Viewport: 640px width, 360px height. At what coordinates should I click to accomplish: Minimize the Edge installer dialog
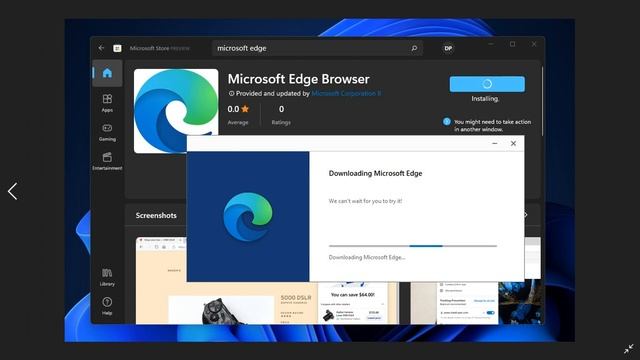[x=495, y=144]
